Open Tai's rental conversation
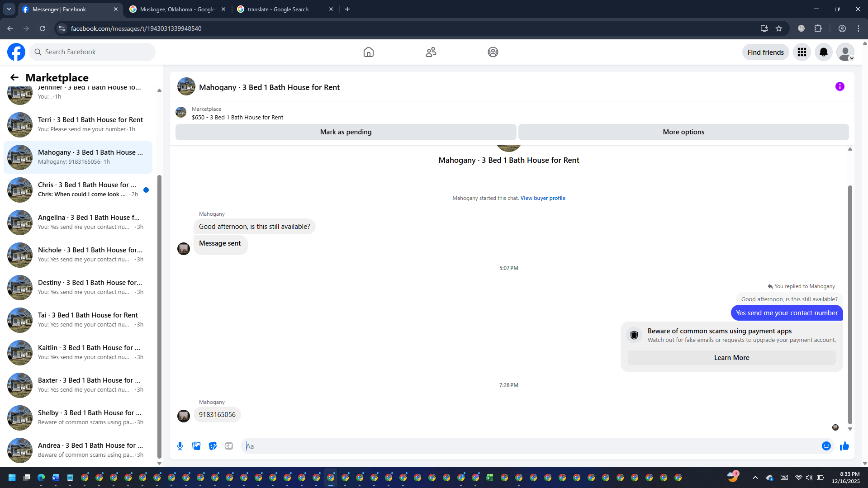Screen dimensions: 868x488 (x=78, y=320)
